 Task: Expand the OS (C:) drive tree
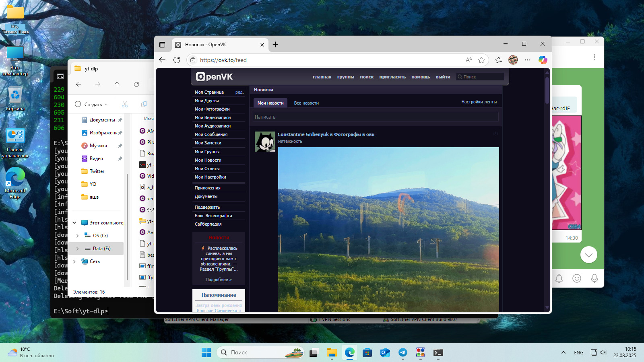[78, 236]
